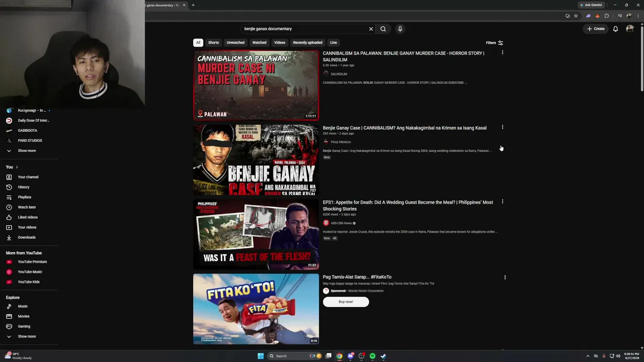
Task: Filter results by Shorts
Action: pos(213,43)
